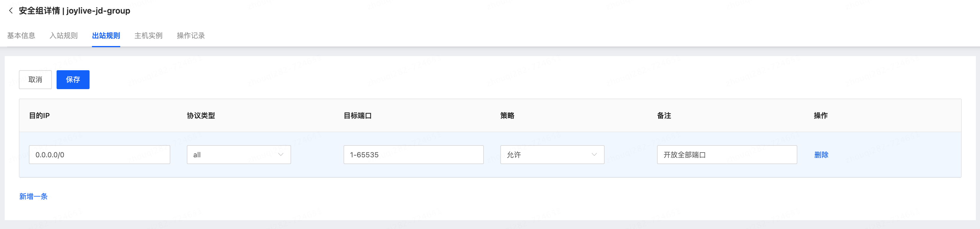
Task: Switch to the 入站规则 tab
Action: click(64, 35)
